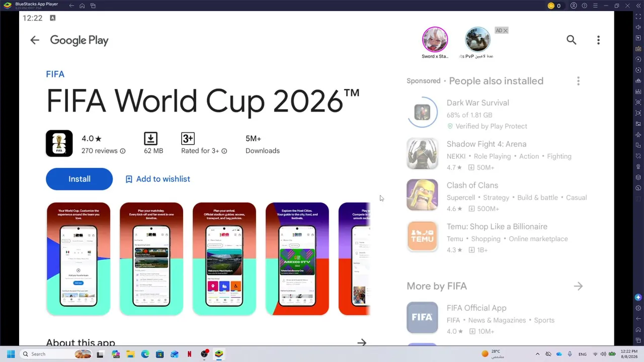
Task: Open the FIFA Official App icon
Action: pyautogui.click(x=422, y=317)
